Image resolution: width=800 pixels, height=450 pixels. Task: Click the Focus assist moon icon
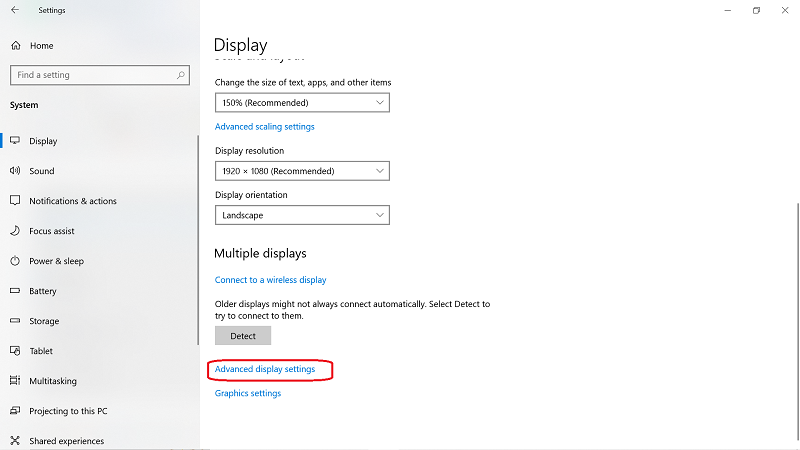(15, 231)
